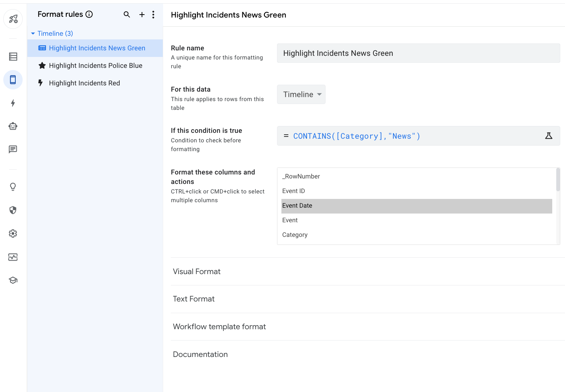This screenshot has width=565, height=392.
Task: Open the Chat apps icon in sidebar
Action: pos(13,149)
